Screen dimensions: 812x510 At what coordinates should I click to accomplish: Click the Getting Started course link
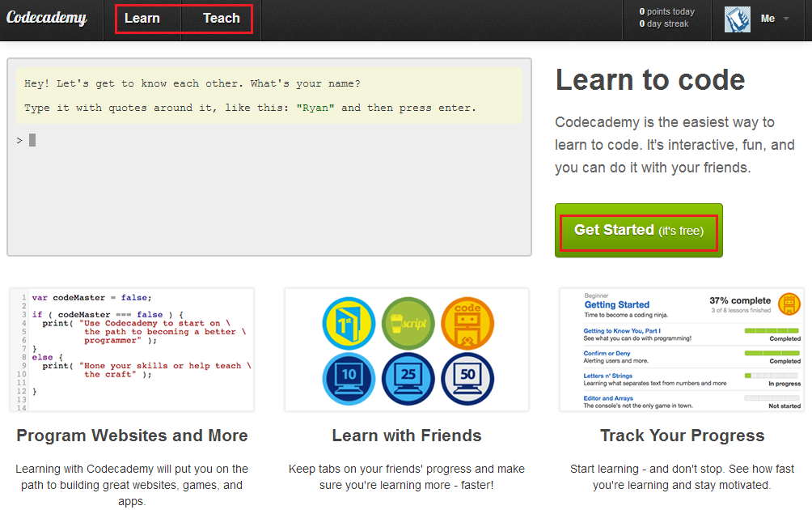(617, 304)
